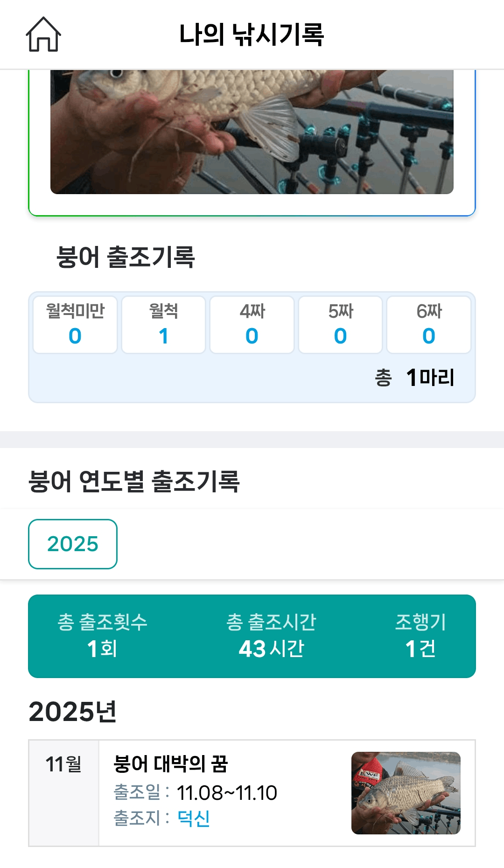This screenshot has width=504, height=868.
Task: Click the 붕어 출조기록 heading
Action: (126, 257)
